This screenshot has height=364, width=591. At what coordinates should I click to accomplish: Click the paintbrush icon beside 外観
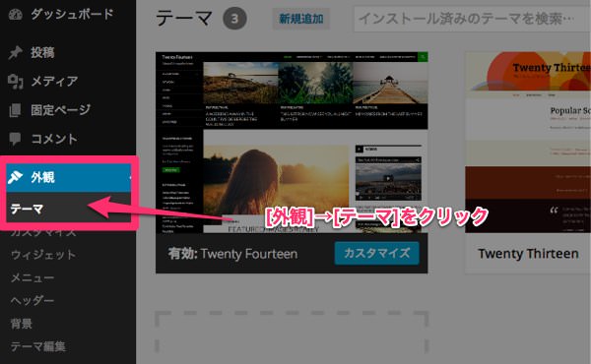click(16, 177)
